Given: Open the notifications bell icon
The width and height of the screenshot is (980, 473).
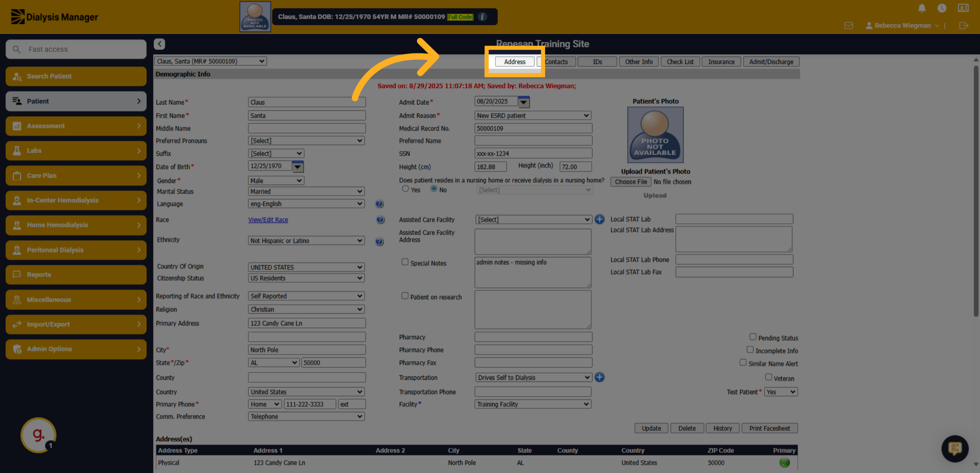Looking at the screenshot, I should click(x=922, y=8).
